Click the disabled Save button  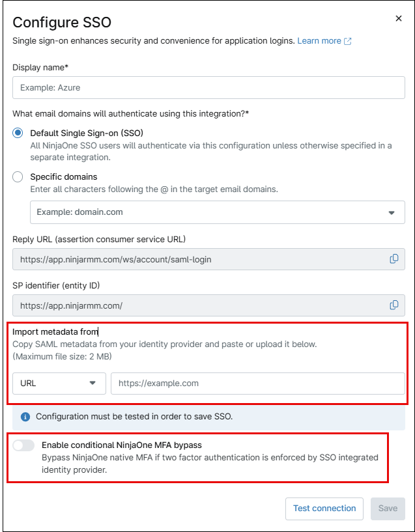(x=388, y=509)
